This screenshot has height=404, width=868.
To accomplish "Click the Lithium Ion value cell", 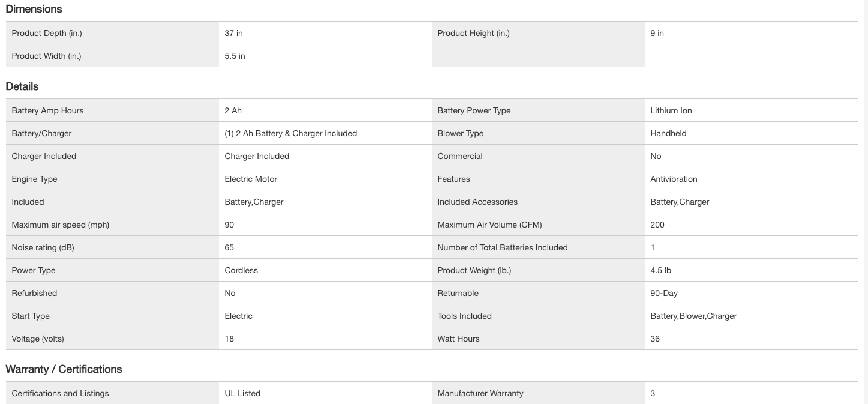I will (671, 111).
